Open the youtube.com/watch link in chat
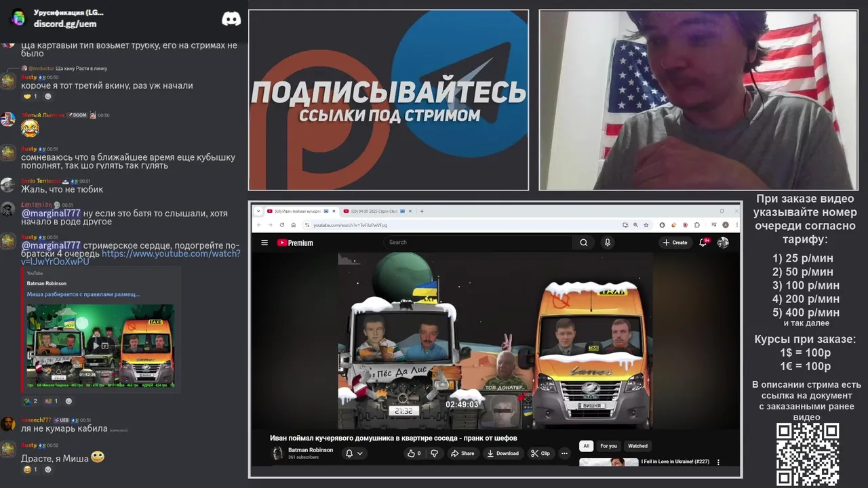Screen dimensions: 868x488 tap(130, 258)
